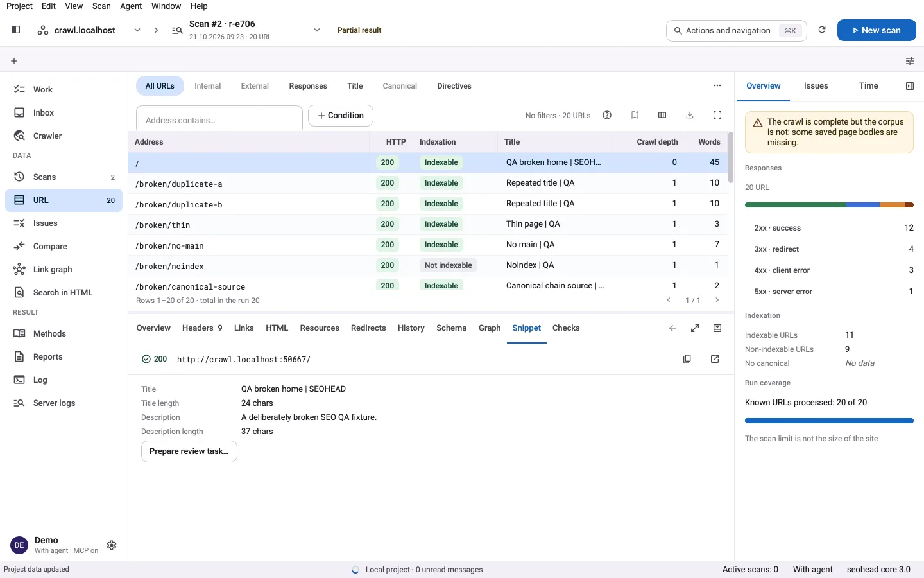The height and width of the screenshot is (578, 924).
Task: Click the refresh icon beside New scan
Action: click(822, 30)
